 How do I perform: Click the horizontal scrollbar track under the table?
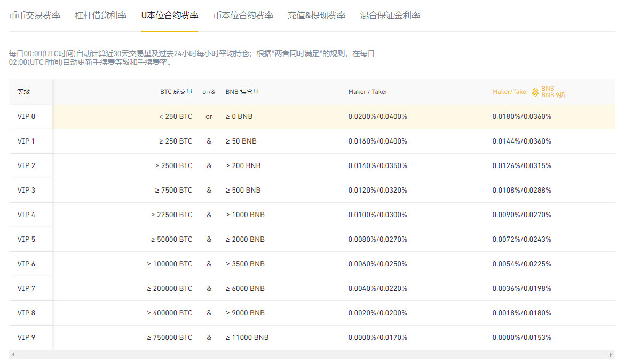pos(312,355)
